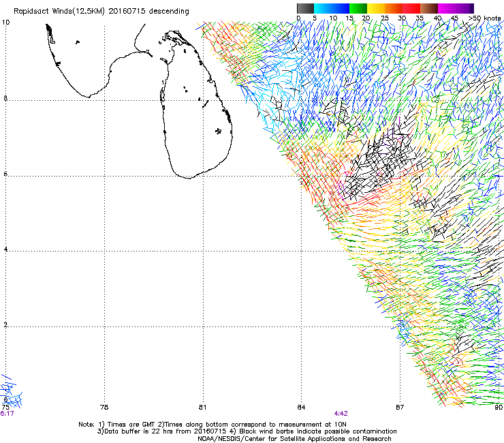The width and height of the screenshot is (504, 443).
Task: Click the longitude label '75'
Action: pos(5,407)
